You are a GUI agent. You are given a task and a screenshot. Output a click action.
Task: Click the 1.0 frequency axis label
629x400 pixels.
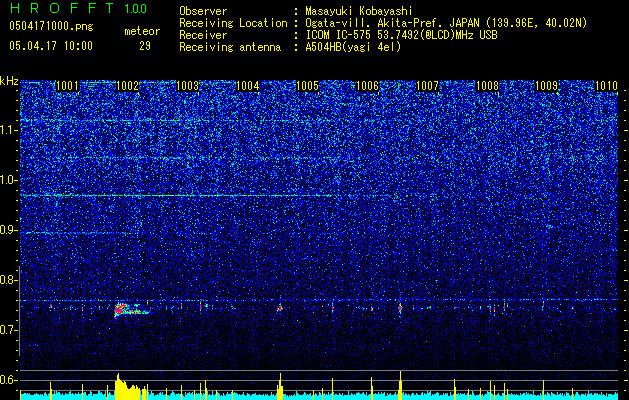(x=9, y=180)
